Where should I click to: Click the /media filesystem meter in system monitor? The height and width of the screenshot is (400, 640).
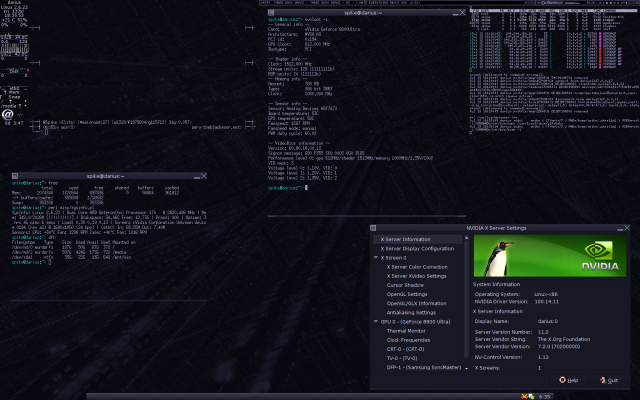pos(13,106)
